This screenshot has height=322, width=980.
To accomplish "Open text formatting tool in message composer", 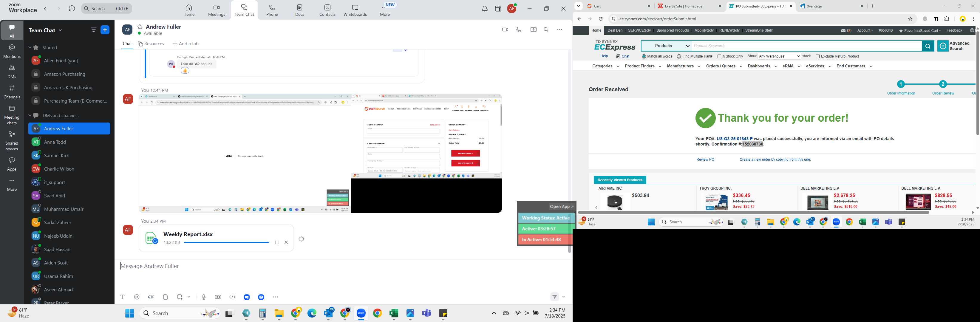I will point(123,297).
